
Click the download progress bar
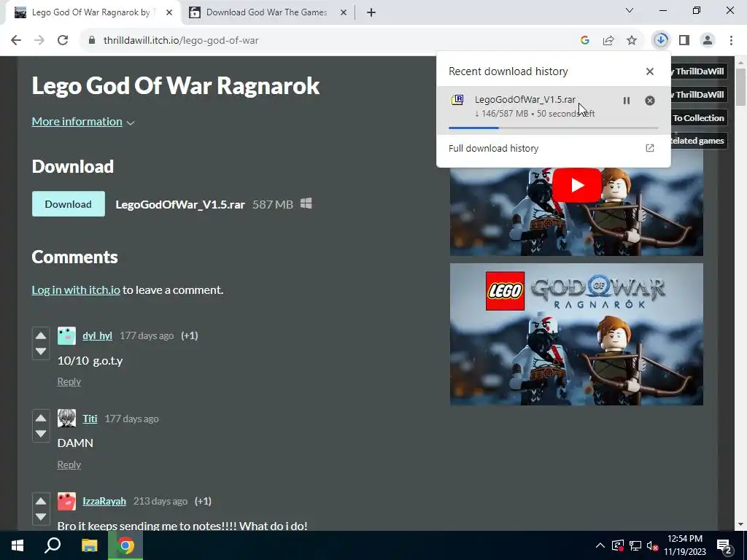553,128
